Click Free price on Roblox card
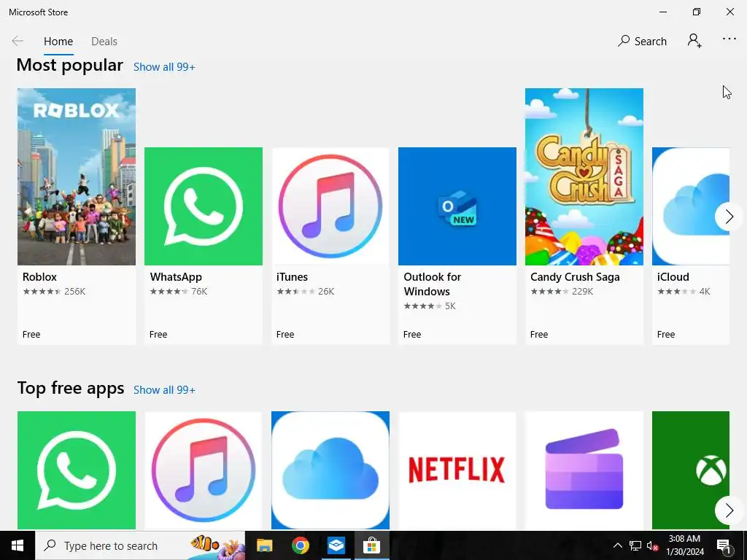Viewport: 747px width, 560px height. (x=31, y=334)
